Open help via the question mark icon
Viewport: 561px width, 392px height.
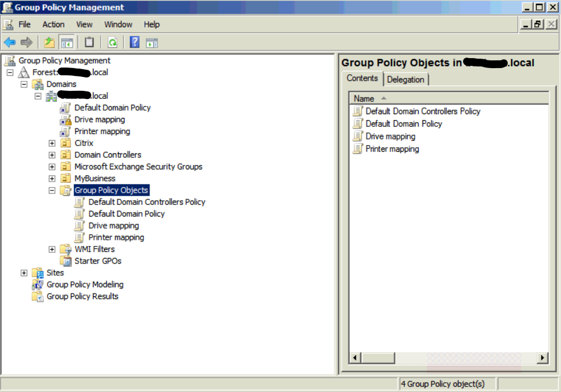(x=133, y=42)
